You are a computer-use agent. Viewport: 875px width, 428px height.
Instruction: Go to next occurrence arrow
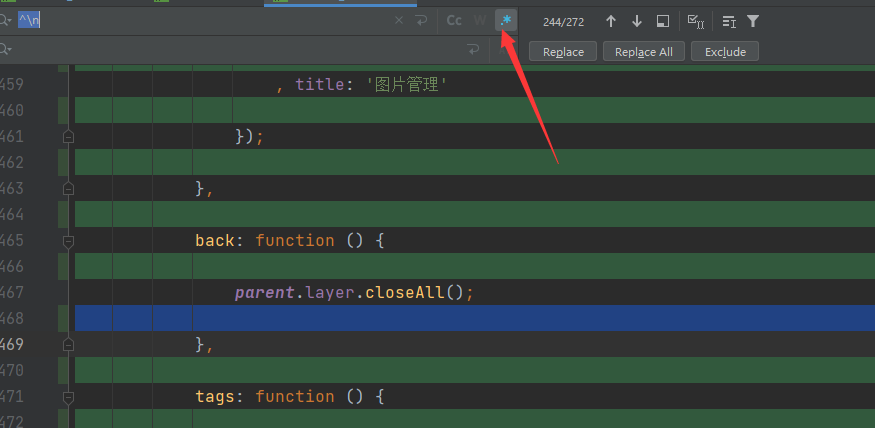pos(637,21)
